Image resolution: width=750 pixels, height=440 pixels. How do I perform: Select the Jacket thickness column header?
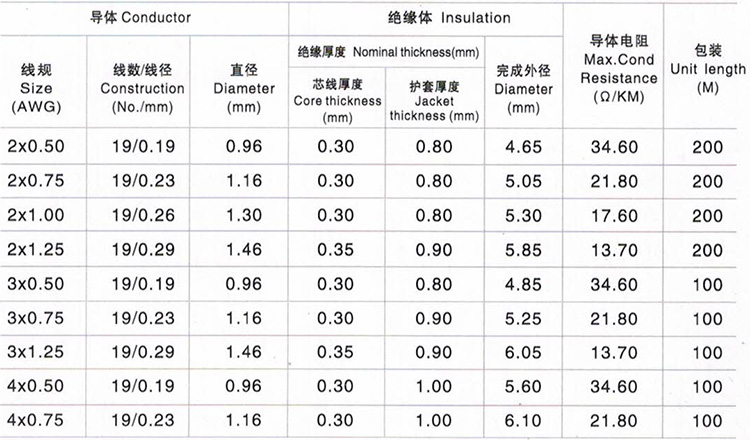[x=434, y=101]
